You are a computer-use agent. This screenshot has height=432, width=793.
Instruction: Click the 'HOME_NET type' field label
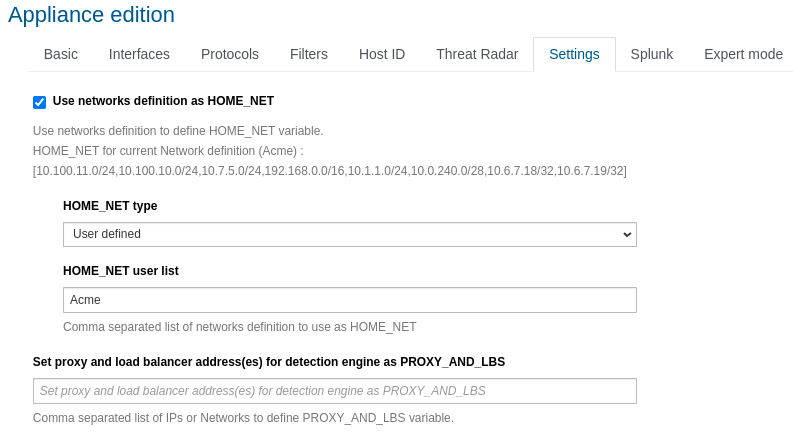tap(110, 206)
